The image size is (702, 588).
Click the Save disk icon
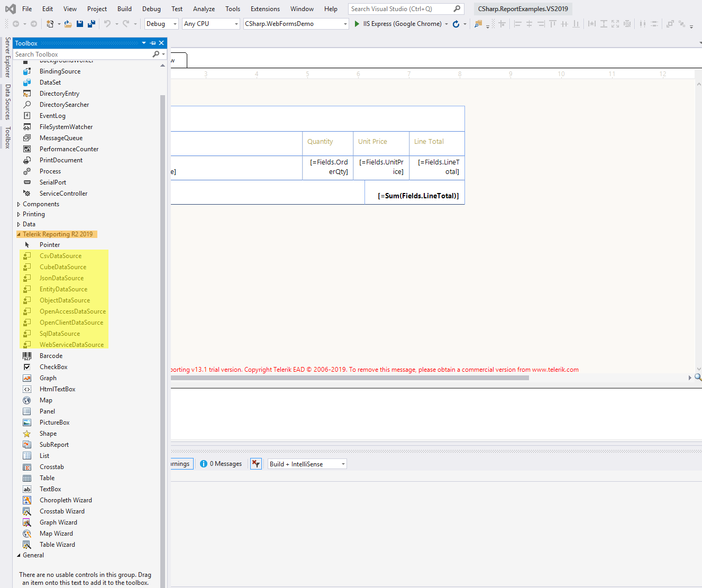click(80, 24)
